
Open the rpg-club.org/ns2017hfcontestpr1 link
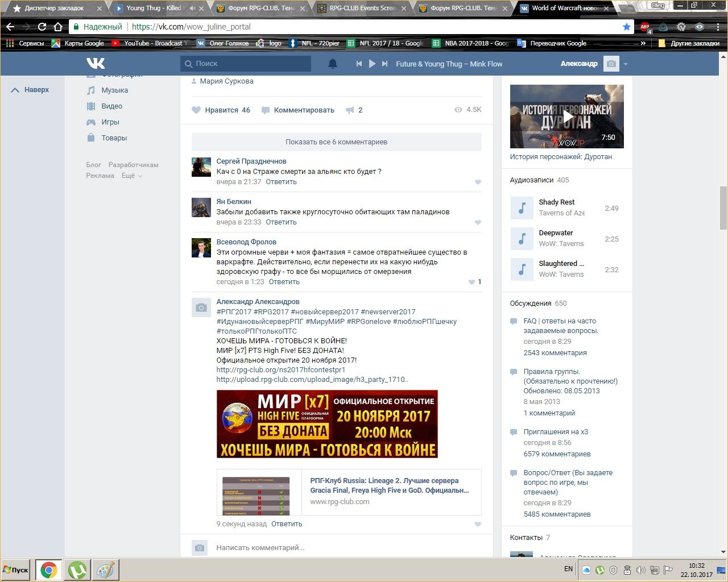(280, 369)
